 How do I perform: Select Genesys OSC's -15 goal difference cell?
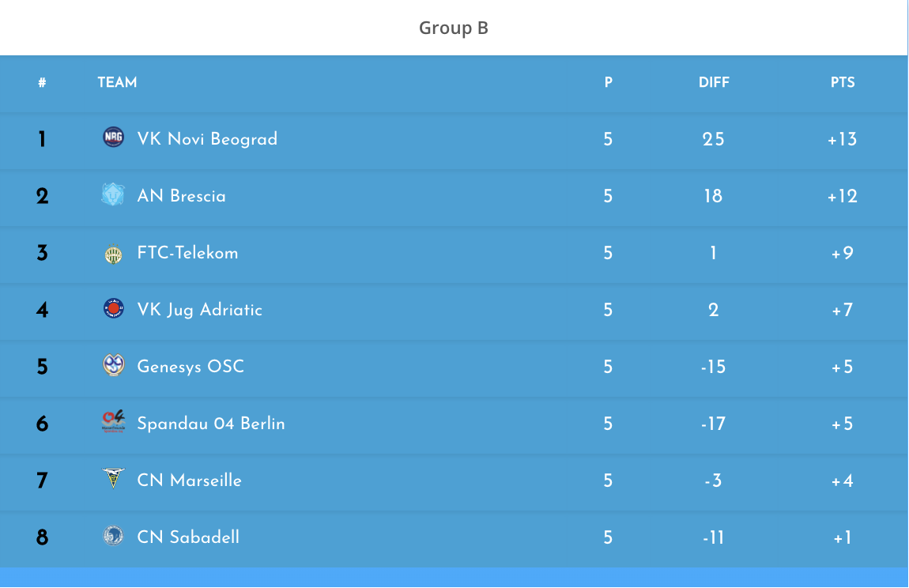(713, 367)
